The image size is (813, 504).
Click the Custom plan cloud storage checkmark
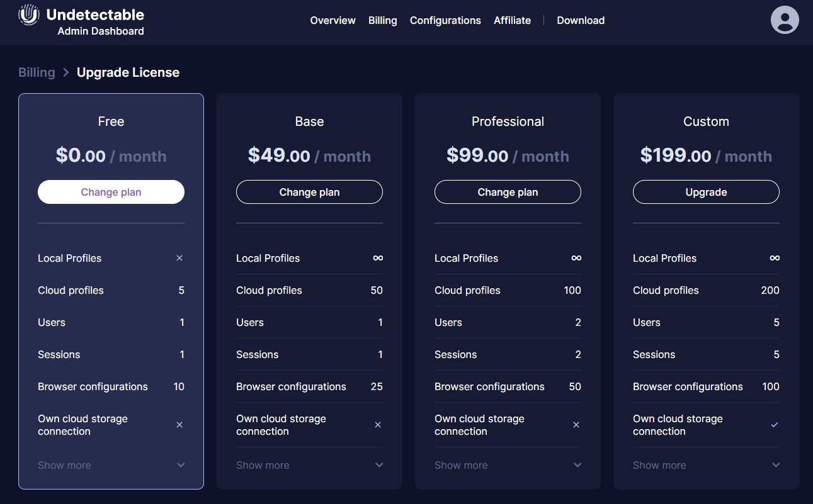[775, 425]
